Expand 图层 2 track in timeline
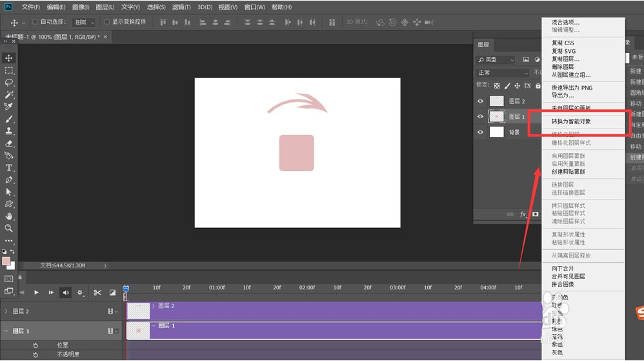 [x=6, y=311]
